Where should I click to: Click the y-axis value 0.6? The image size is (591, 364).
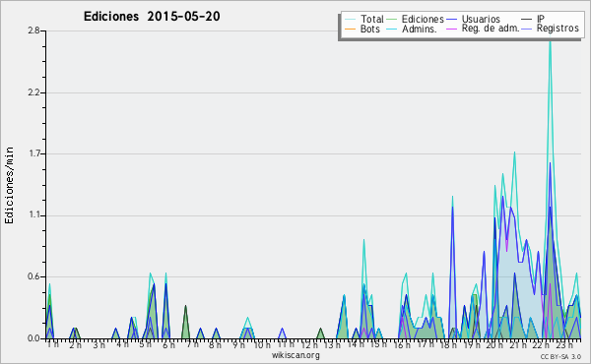[34, 276]
